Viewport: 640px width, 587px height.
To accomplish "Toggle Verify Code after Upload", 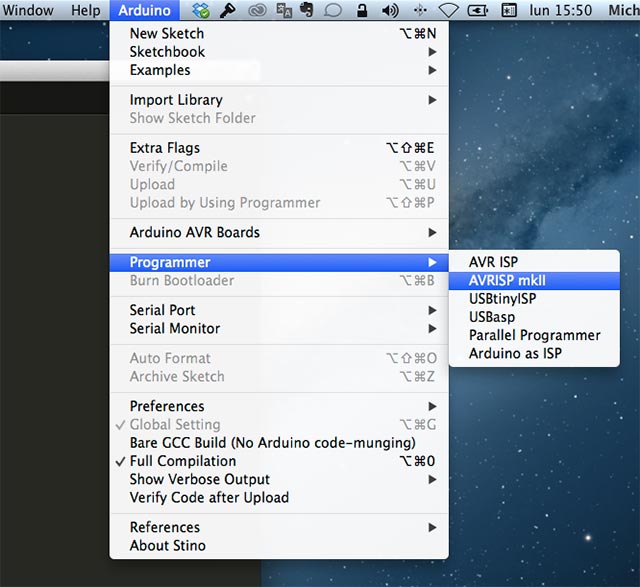I will click(209, 497).
